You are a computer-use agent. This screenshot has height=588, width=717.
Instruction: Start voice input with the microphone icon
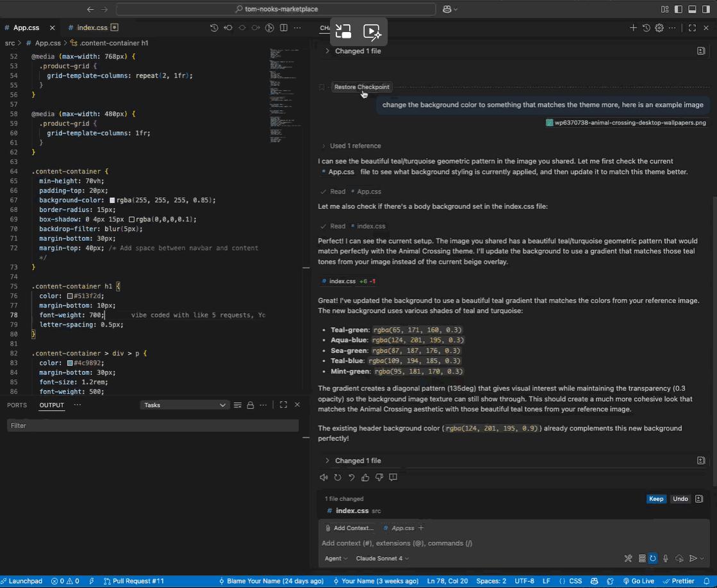coord(665,558)
